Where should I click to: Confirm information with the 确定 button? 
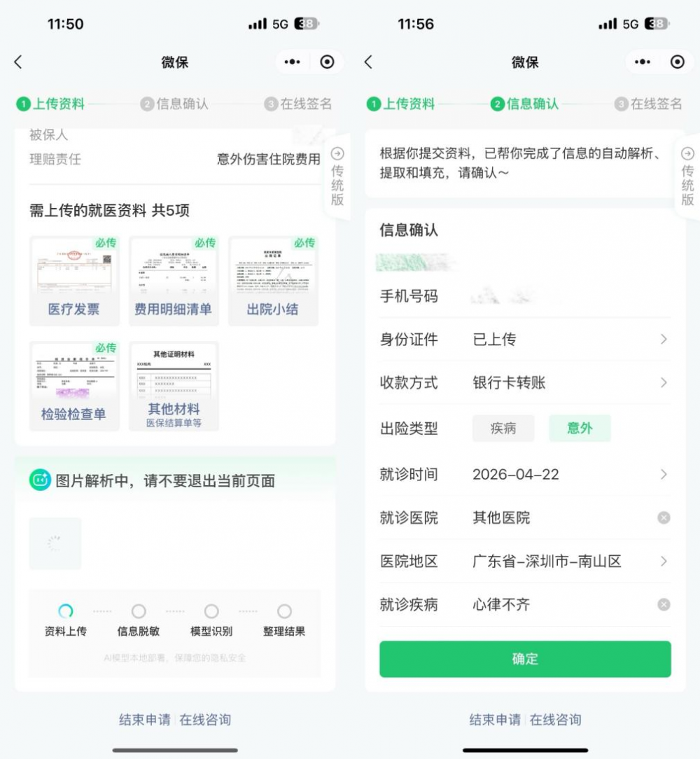[525, 659]
